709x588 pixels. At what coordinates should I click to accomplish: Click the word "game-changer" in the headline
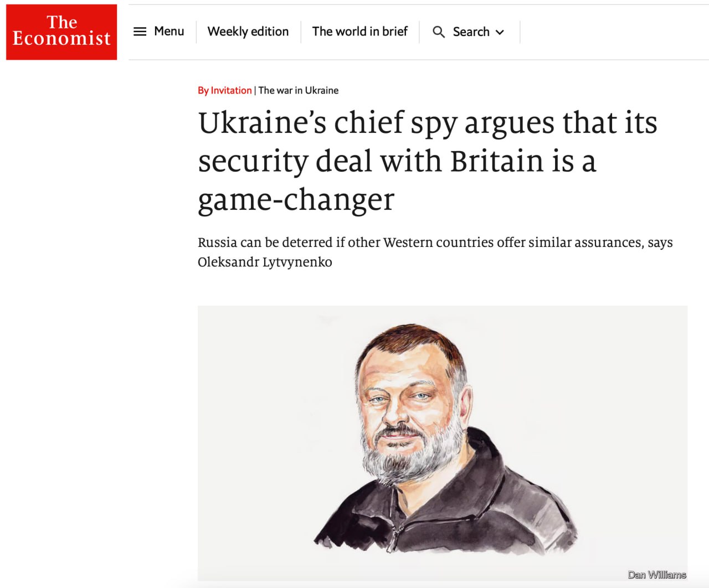296,200
